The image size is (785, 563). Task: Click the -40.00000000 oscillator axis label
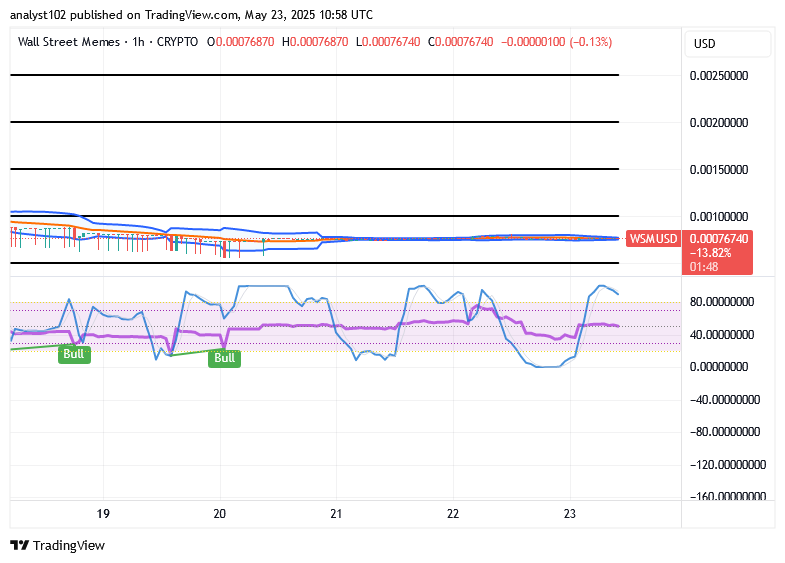click(x=724, y=399)
